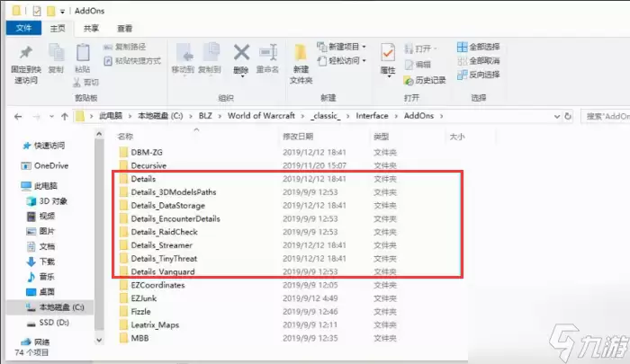Open Easy access (轻松访问) dropdown
Screen dimensions: 630x364
coord(342,60)
